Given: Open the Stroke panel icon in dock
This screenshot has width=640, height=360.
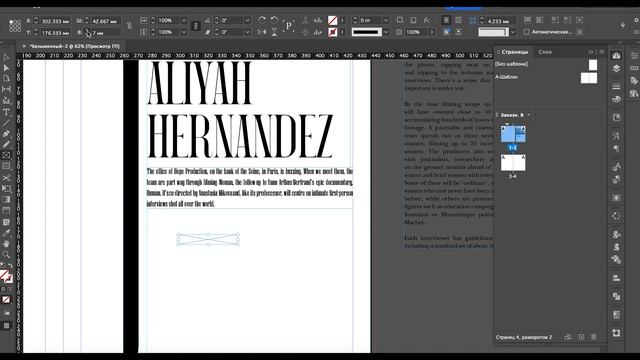Looking at the screenshot, I should point(616,86).
